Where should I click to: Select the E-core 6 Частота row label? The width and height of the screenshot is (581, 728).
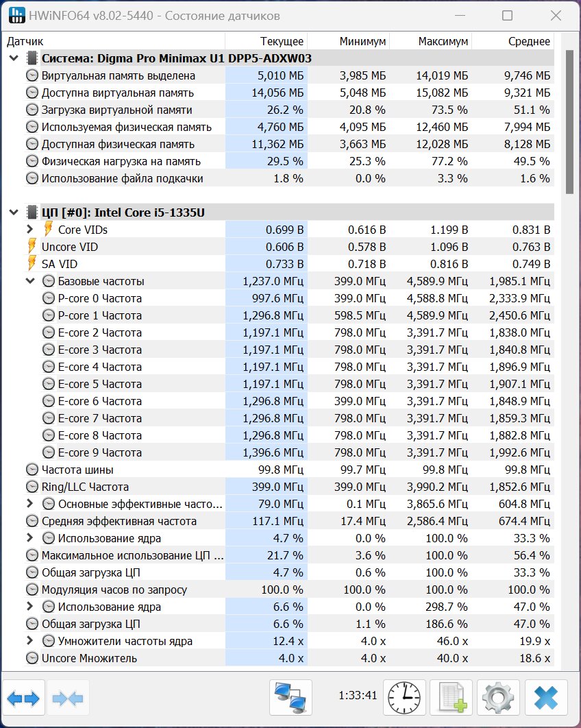tap(100, 401)
